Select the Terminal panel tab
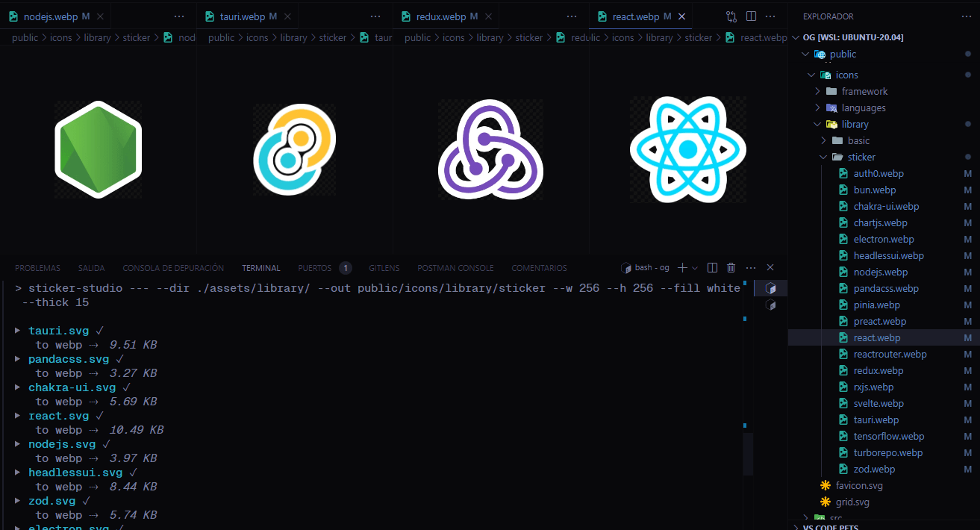 [x=261, y=268]
